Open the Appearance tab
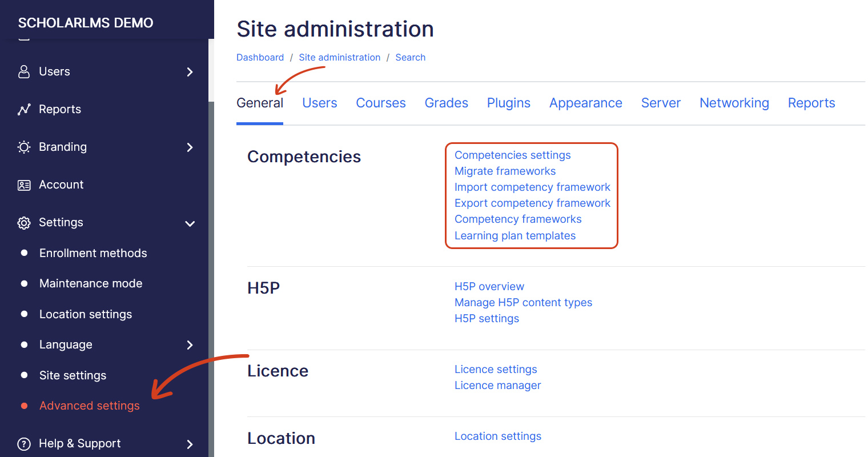868x457 pixels. tap(585, 103)
